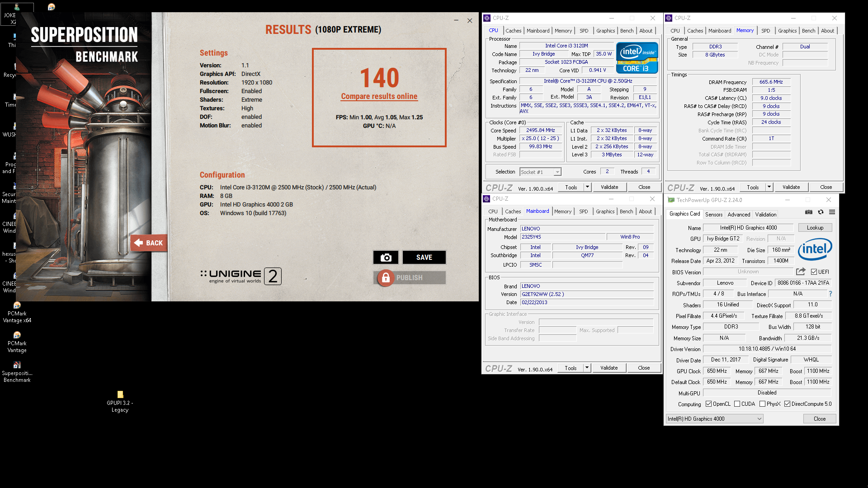The image size is (868, 488).
Task: Open About tab in CPU-Z Memory window
Action: coord(827,31)
